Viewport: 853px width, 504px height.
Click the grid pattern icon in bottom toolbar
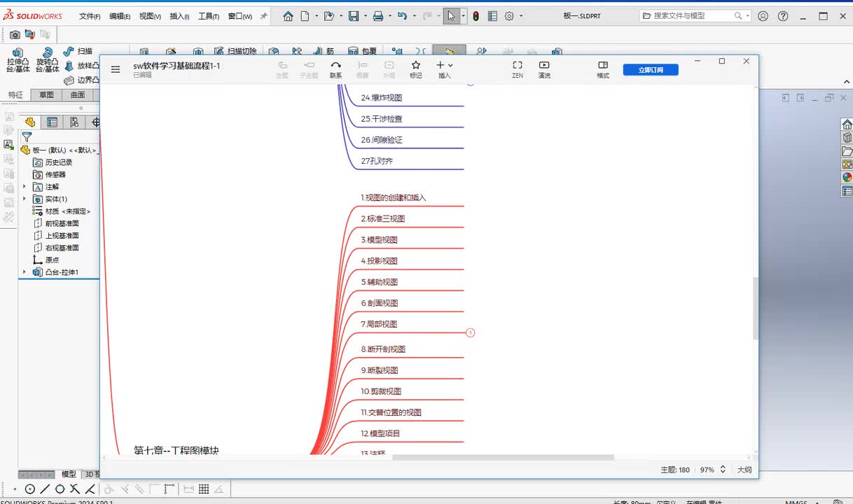coord(204,489)
